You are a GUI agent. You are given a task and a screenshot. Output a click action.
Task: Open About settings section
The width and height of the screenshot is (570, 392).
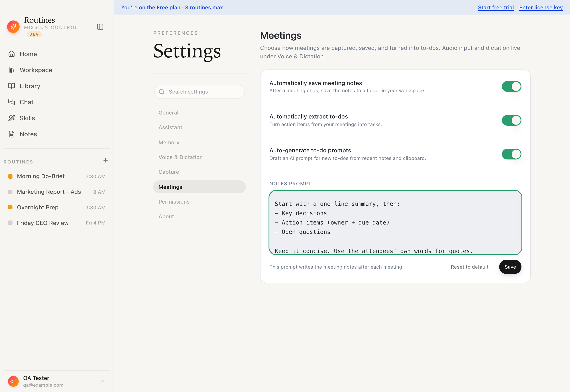199,216
